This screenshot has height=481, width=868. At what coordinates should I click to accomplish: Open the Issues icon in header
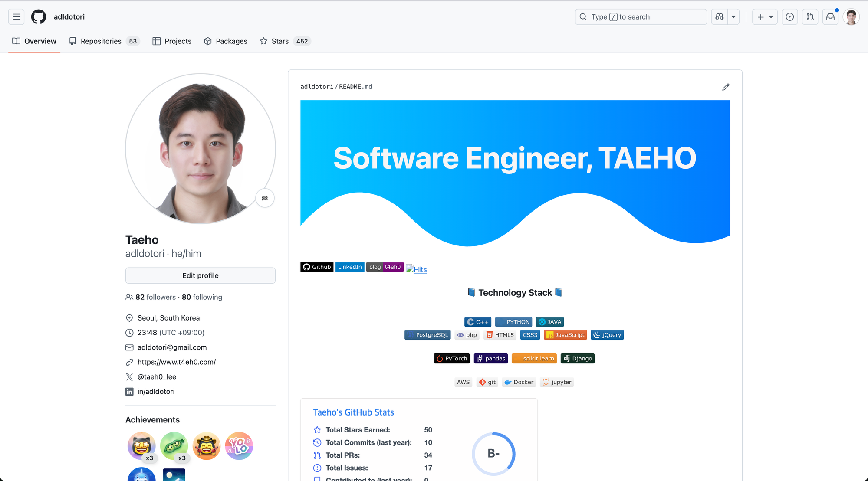(x=789, y=17)
